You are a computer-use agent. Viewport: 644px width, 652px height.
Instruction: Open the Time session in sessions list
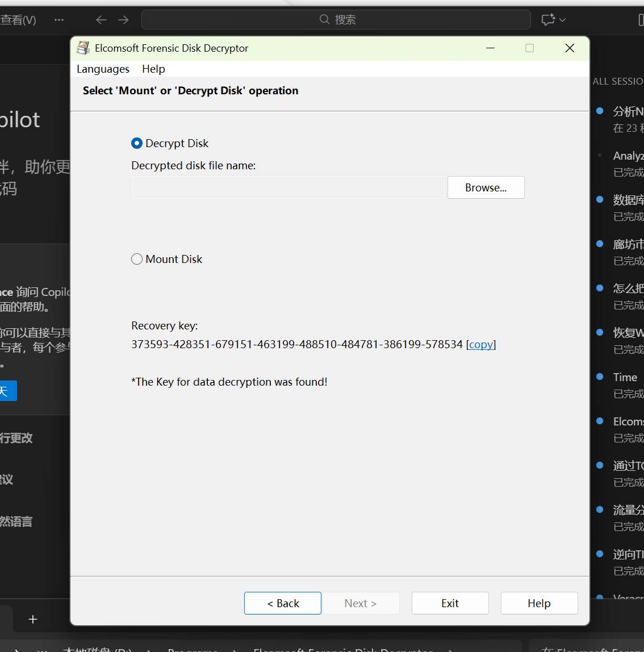coord(619,385)
